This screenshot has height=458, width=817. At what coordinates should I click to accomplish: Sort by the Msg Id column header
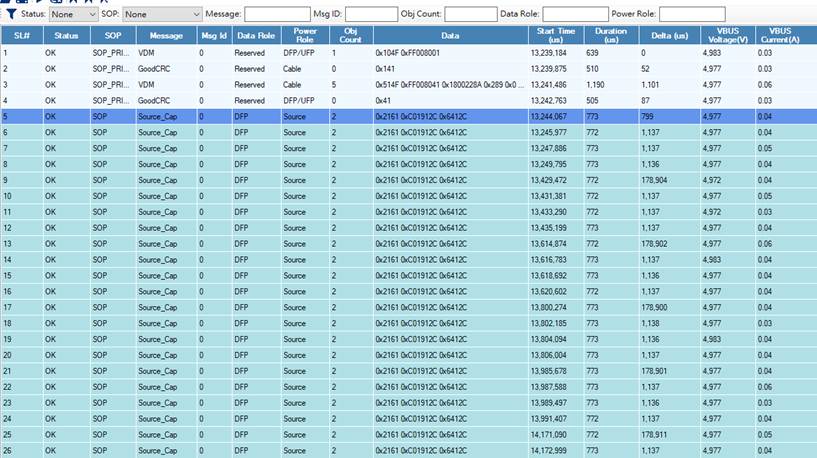click(214, 35)
